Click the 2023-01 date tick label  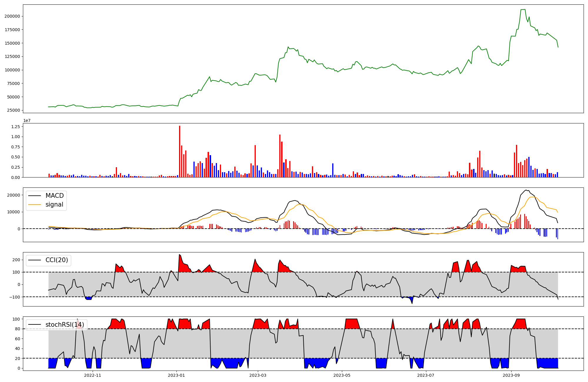(x=176, y=375)
